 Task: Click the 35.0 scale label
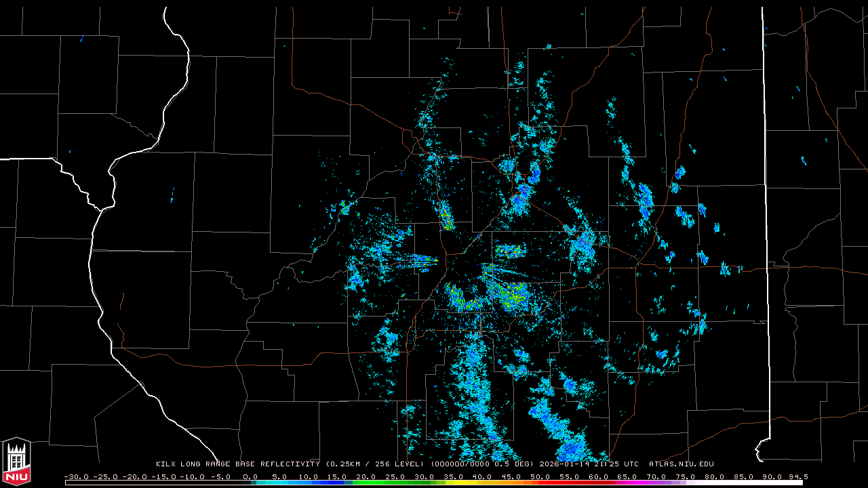click(454, 476)
